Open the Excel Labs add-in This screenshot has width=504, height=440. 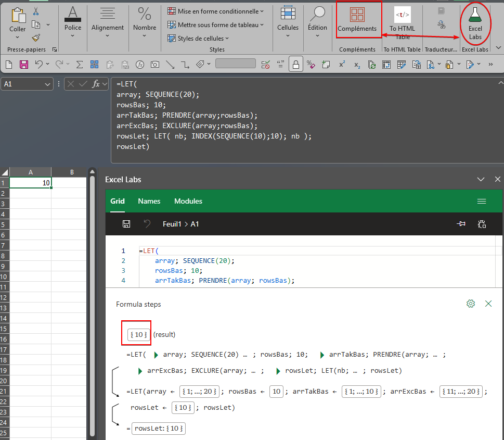coord(475,23)
